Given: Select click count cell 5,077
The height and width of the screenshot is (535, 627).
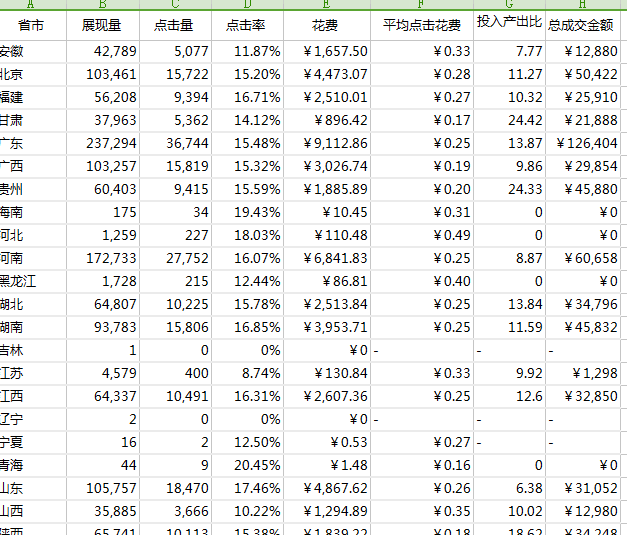Looking at the screenshot, I should (175, 52).
